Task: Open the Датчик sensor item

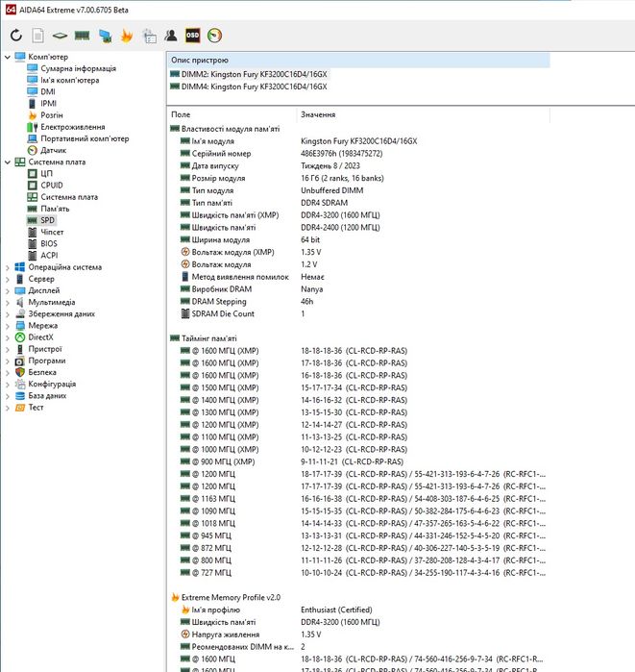Action: click(53, 150)
